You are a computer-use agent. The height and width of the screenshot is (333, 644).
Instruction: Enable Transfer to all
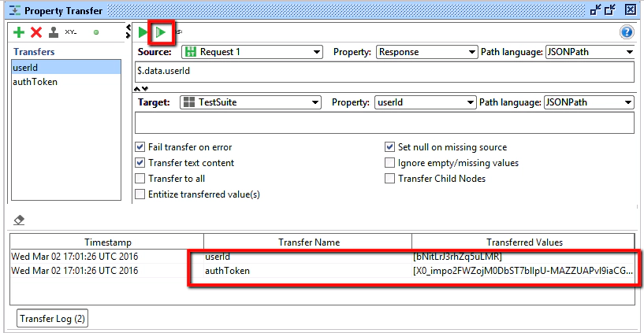[140, 179]
